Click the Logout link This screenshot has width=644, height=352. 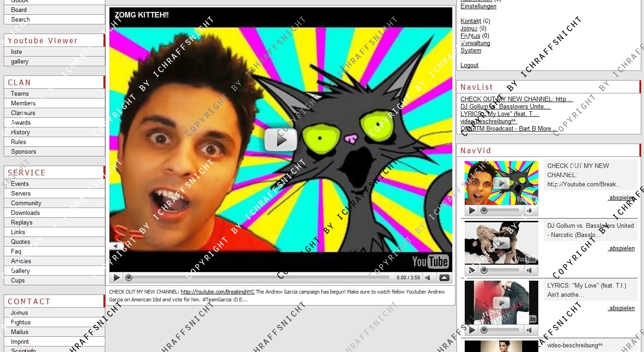tap(469, 65)
